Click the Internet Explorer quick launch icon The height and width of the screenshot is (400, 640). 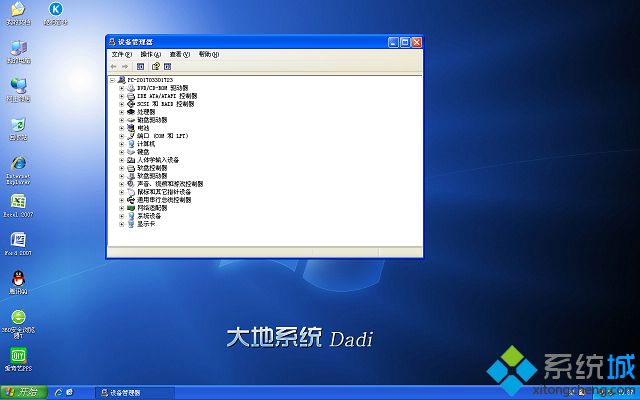[x=58, y=393]
